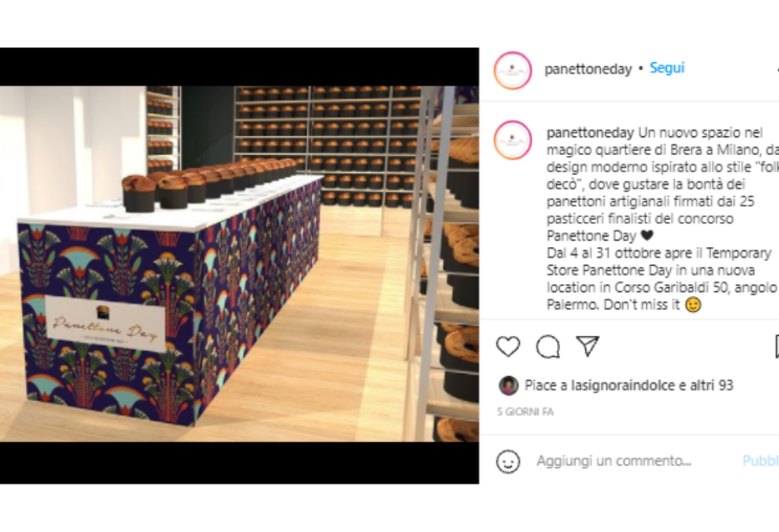Share the post via the paper plane icon
This screenshot has width=779, height=532.
pos(587,346)
